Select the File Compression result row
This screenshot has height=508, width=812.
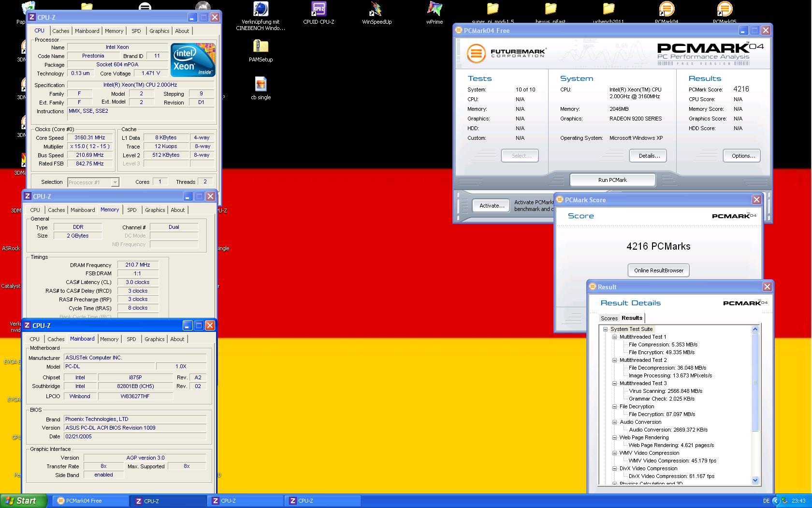coord(663,344)
